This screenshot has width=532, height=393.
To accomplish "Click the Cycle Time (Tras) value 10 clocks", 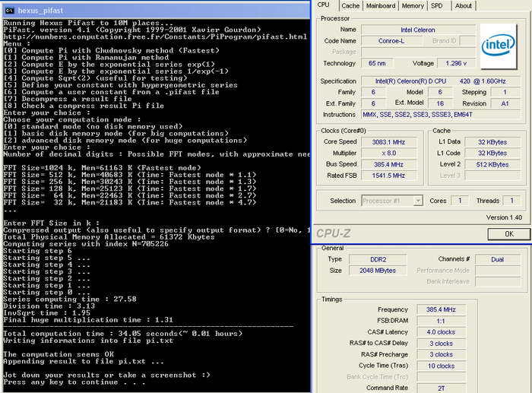I will [441, 366].
